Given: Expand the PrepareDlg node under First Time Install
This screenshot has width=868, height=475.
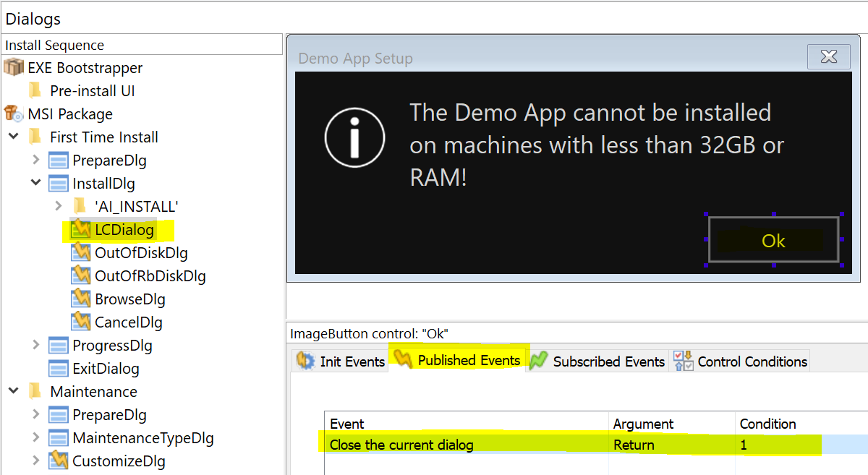Looking at the screenshot, I should pos(36,161).
